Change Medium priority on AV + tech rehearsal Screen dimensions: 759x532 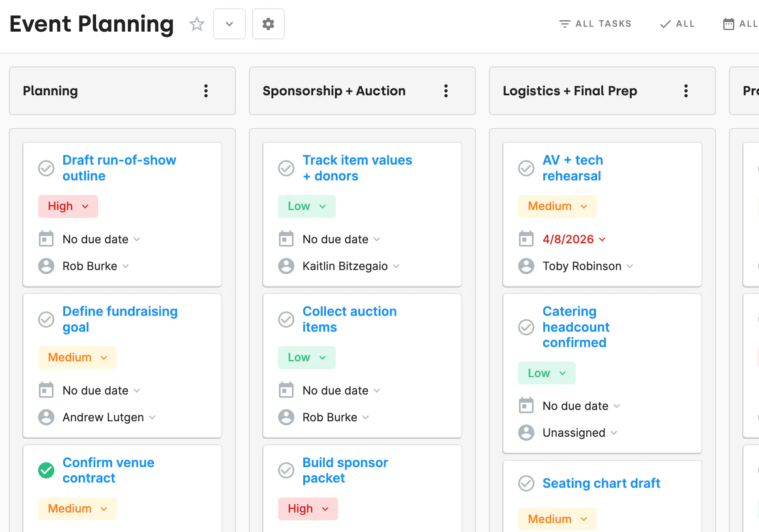point(557,206)
